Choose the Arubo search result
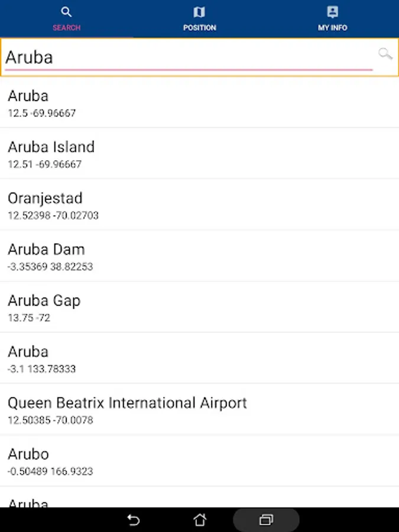The image size is (399, 532). [199, 461]
